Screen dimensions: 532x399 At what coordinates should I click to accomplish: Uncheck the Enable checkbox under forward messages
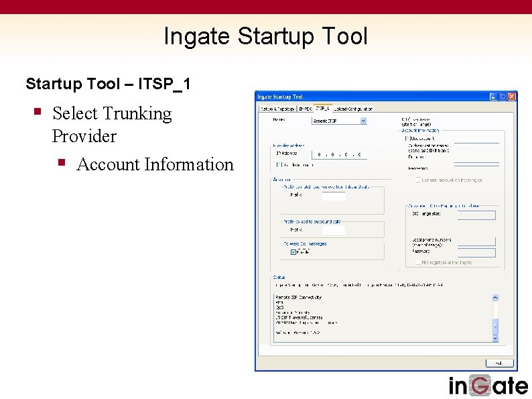click(x=293, y=252)
